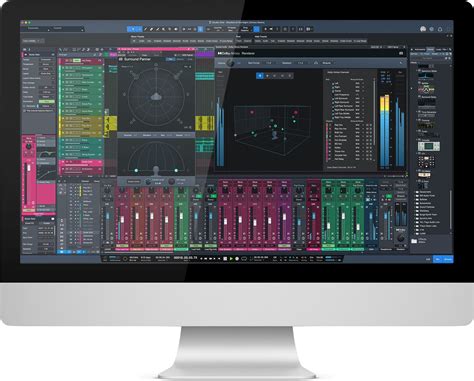Toggle the Right Surround checkbox in Renderer
The height and width of the screenshot is (381, 474).
point(332,102)
